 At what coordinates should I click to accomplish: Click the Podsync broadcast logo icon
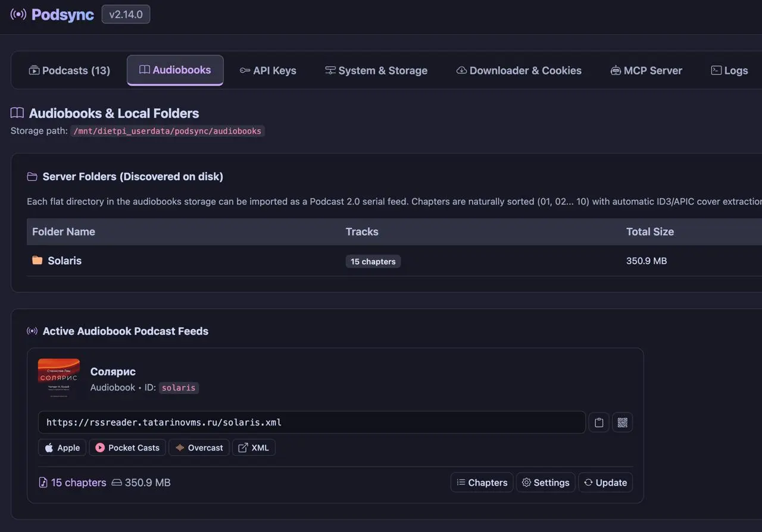(18, 14)
